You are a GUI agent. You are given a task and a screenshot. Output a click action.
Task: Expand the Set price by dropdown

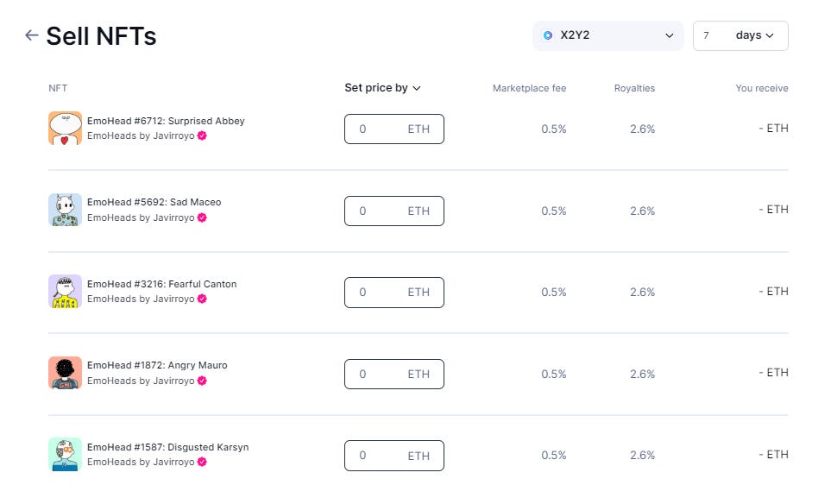pos(382,88)
